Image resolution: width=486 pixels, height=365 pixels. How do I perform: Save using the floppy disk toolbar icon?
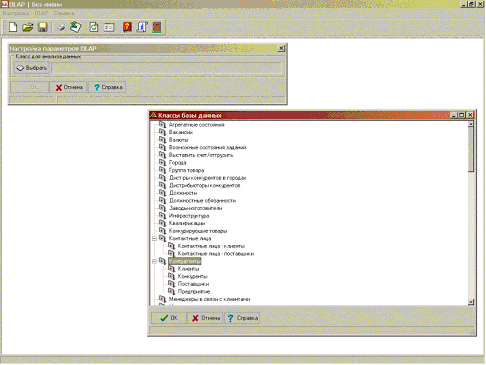click(x=43, y=27)
